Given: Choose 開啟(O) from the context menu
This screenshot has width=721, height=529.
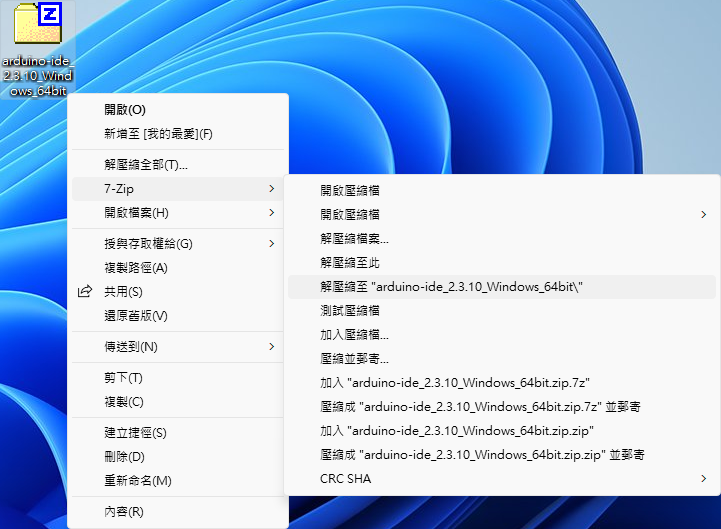Looking at the screenshot, I should tap(178, 110).
